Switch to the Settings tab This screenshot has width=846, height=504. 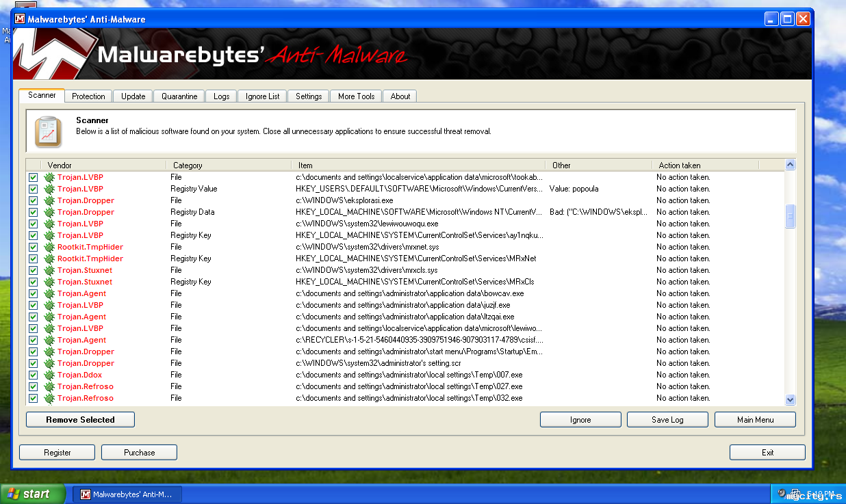(309, 96)
